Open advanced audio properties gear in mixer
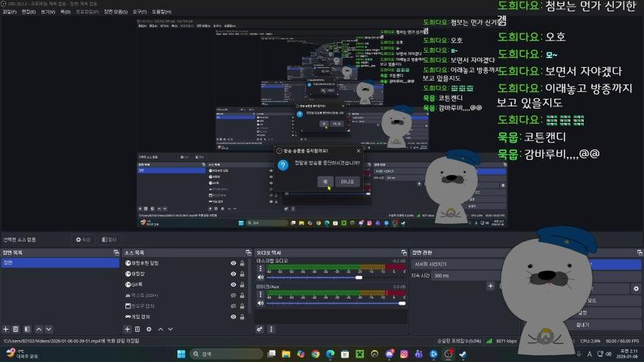The height and width of the screenshot is (362, 644). point(260,330)
